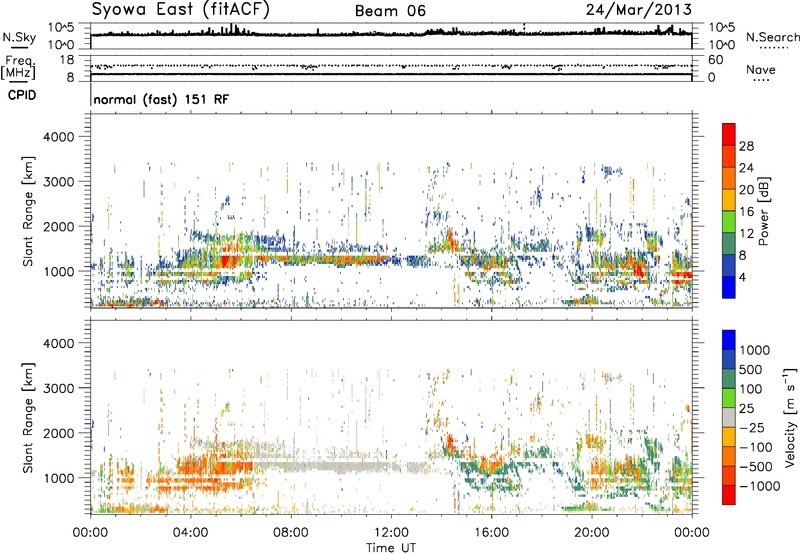Click the 'N.Search' legend label

point(772,37)
